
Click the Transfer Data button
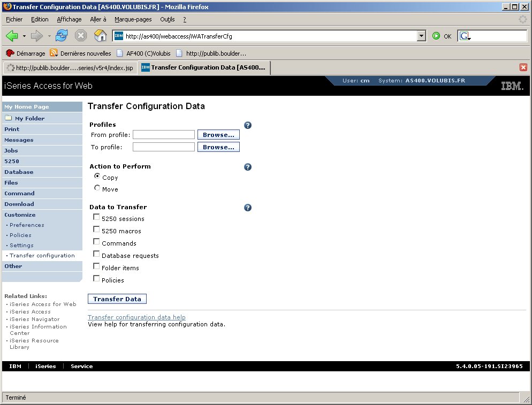tap(117, 299)
